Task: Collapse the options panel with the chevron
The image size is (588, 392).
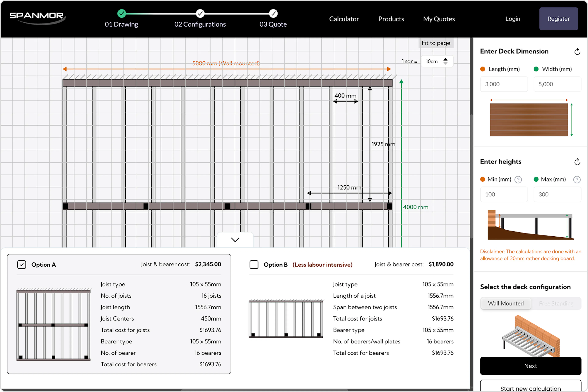Action: coord(235,240)
